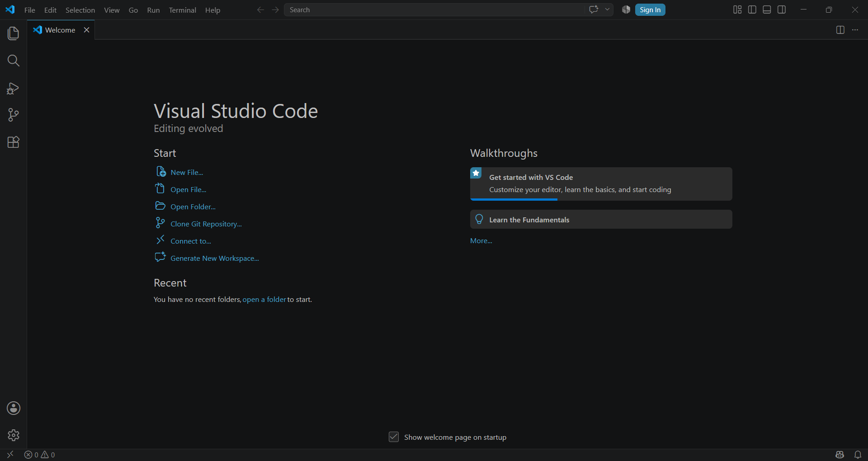Open the Manage gear menu
Viewport: 868px width, 461px height.
coord(14,435)
